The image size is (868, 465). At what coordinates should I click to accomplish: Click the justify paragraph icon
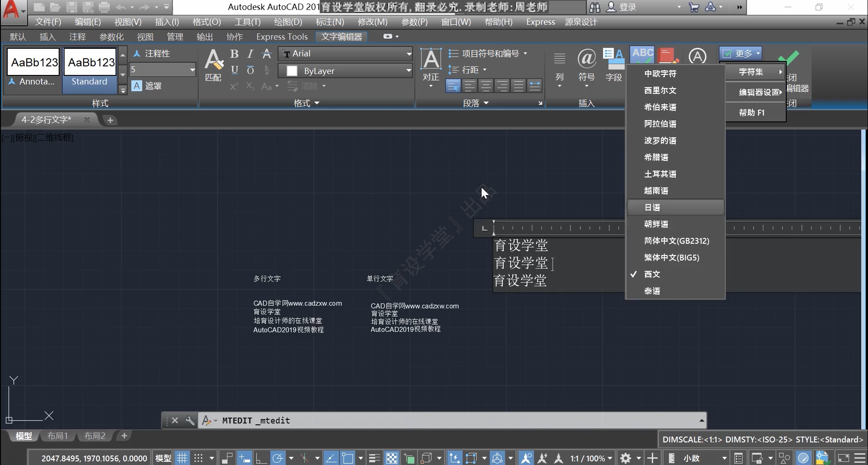point(518,86)
